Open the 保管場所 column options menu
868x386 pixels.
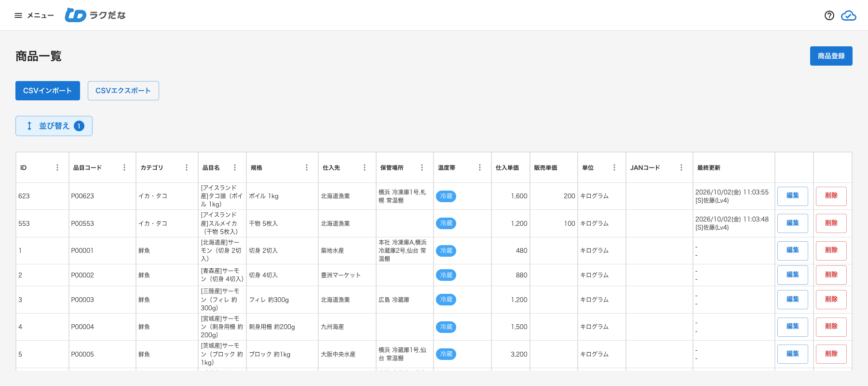tap(422, 167)
